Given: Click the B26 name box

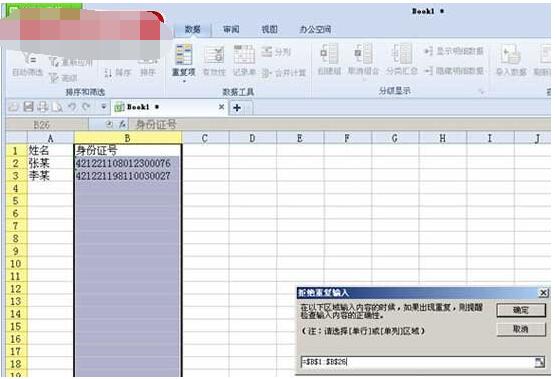Looking at the screenshot, I should [46, 124].
